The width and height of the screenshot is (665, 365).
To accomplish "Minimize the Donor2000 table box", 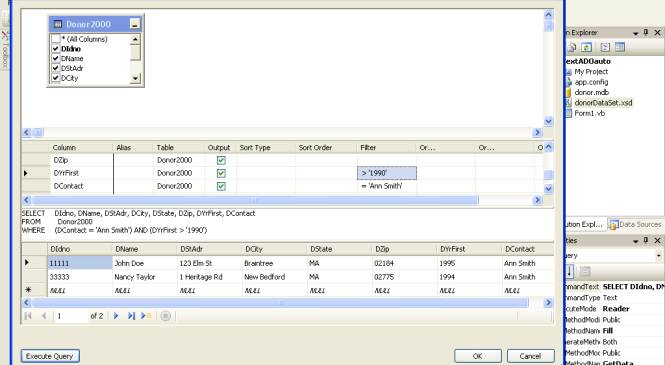I will pyautogui.click(x=135, y=24).
